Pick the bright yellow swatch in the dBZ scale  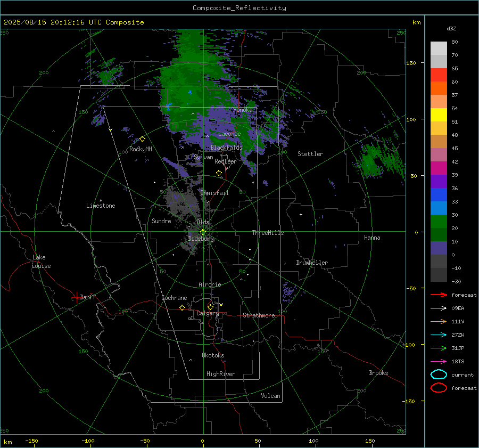coord(439,115)
